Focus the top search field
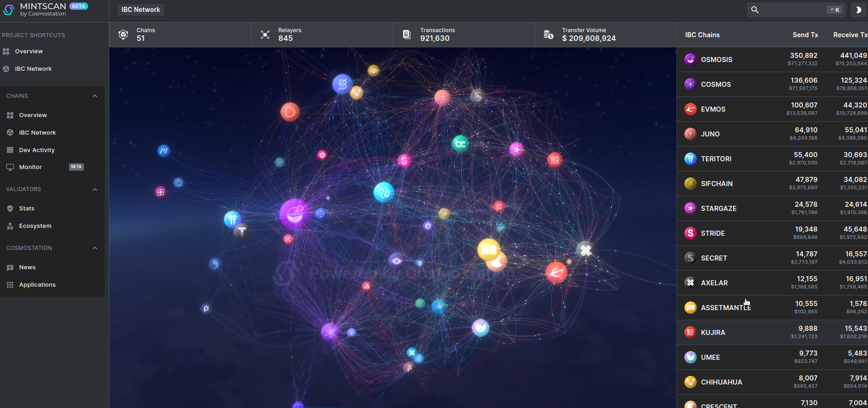The width and height of the screenshot is (868, 408). [797, 10]
